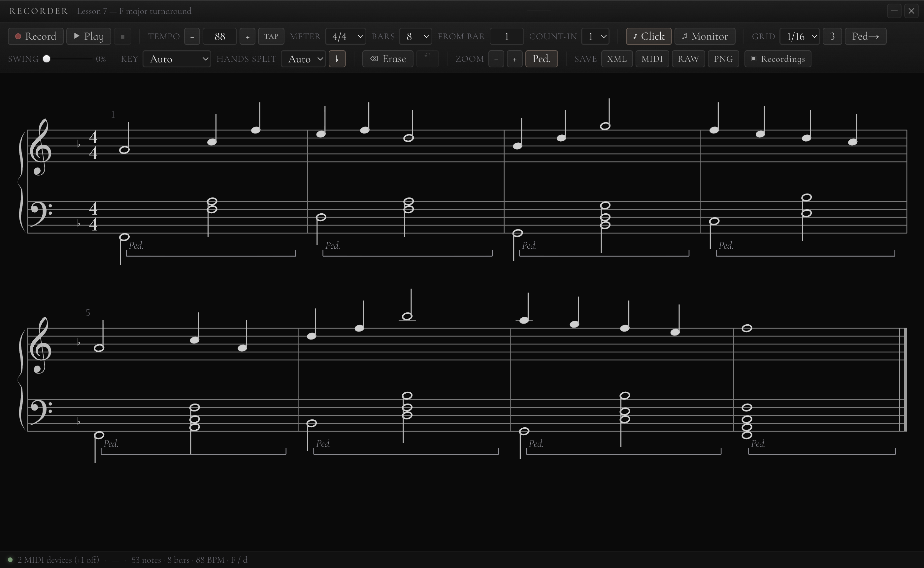
Task: Select the first half note in bar 1 treble
Action: pos(124,150)
